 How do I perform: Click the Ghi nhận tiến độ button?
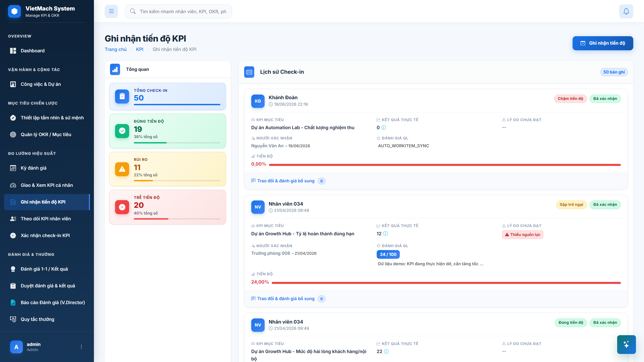pyautogui.click(x=603, y=43)
